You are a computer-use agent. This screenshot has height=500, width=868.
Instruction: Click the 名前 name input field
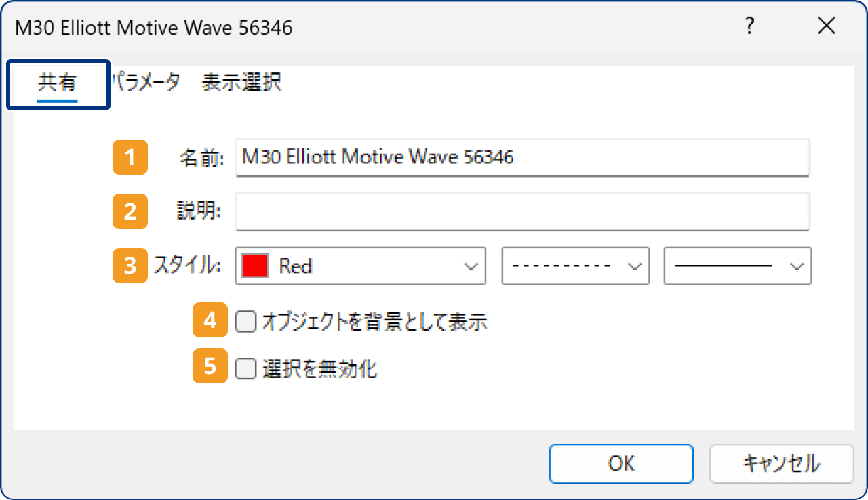[x=522, y=158]
